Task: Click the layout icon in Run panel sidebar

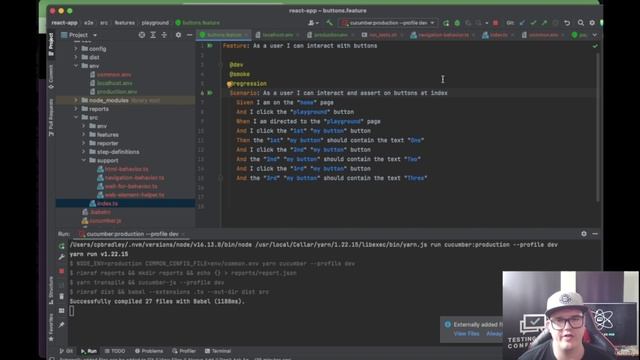Action: click(x=61, y=311)
